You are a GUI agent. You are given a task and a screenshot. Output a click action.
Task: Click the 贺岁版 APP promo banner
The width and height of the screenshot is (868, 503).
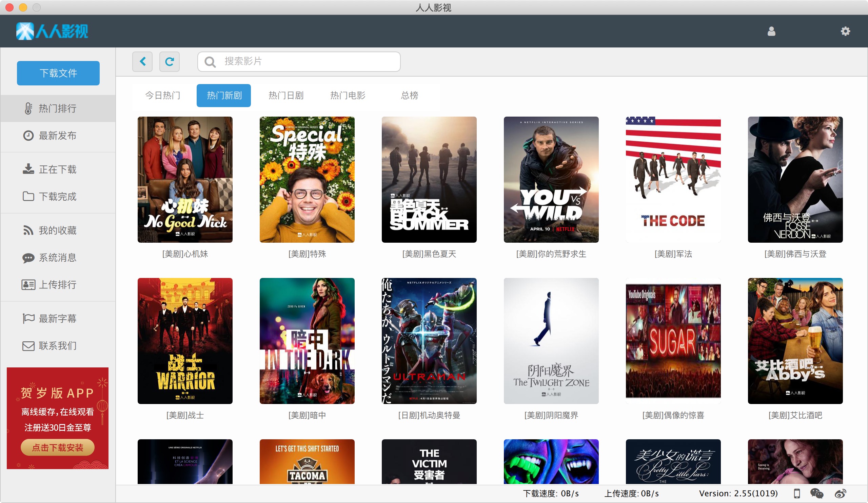[x=58, y=418]
